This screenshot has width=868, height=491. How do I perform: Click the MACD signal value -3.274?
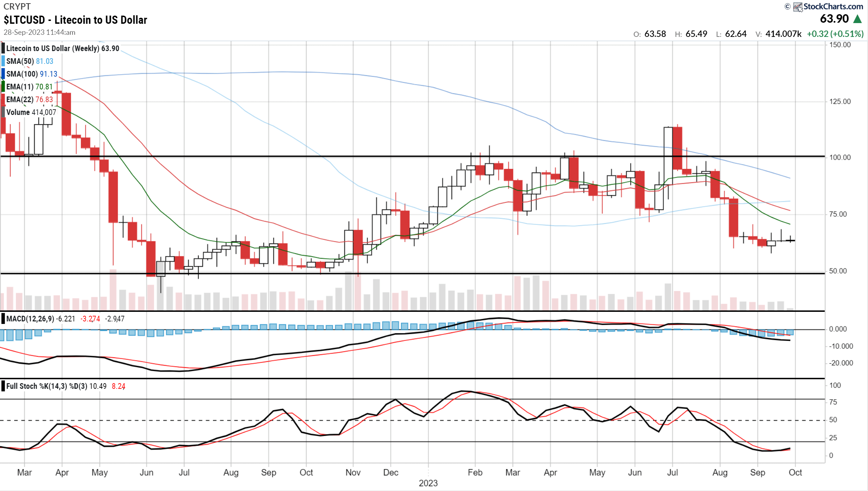coord(90,319)
